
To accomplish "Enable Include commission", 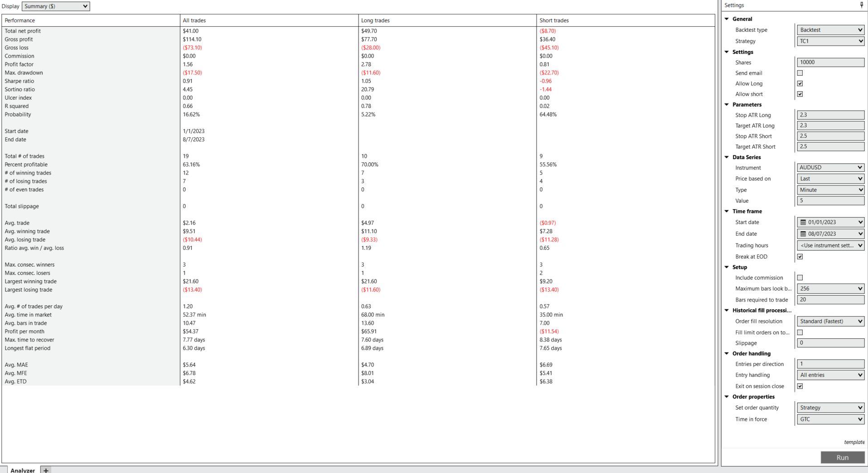I will click(x=800, y=277).
